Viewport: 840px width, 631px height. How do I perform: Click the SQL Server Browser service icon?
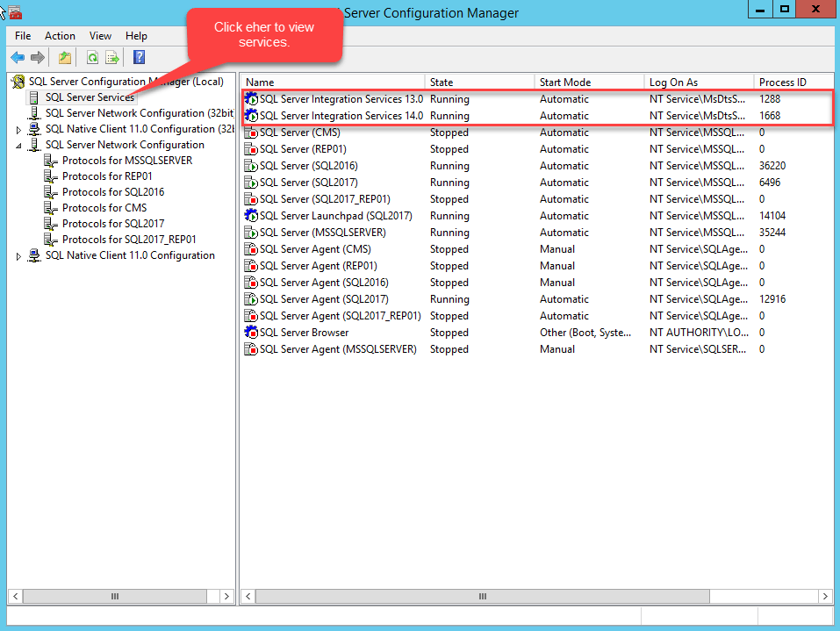(x=251, y=332)
